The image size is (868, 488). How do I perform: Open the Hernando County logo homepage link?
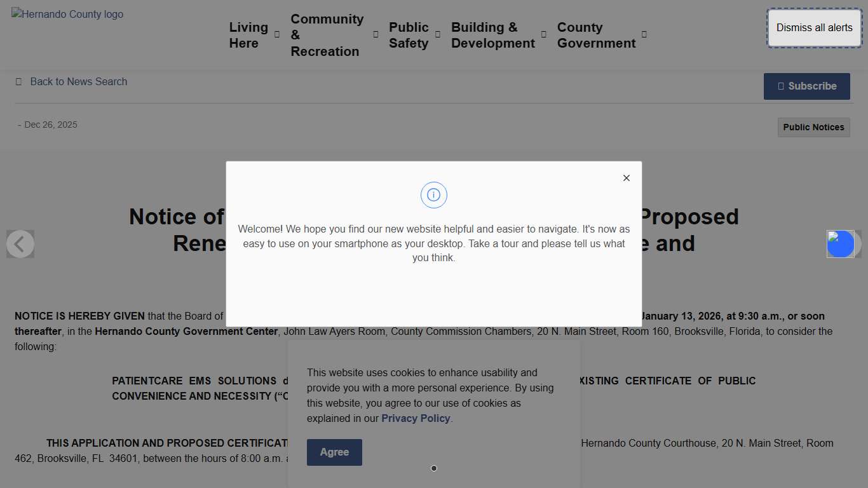pyautogui.click(x=67, y=14)
